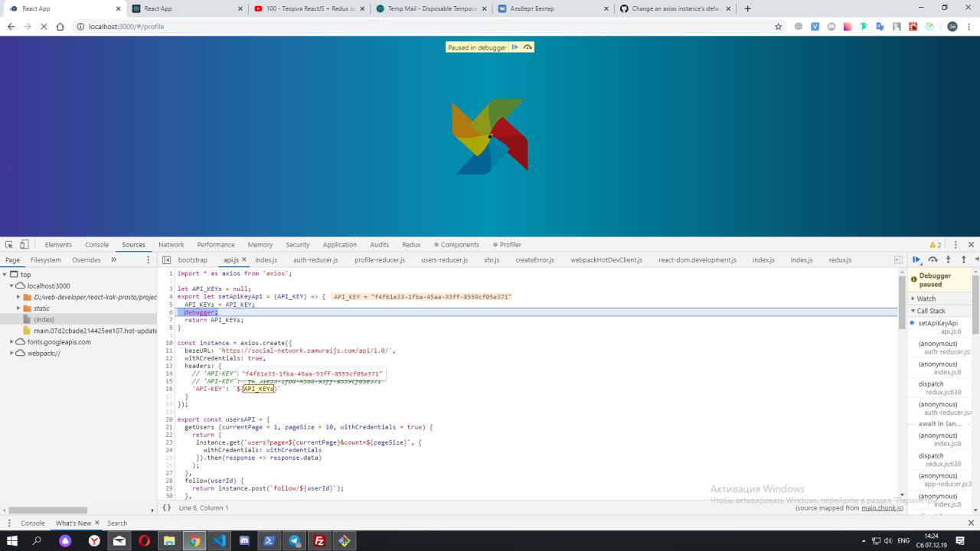Resume script execution in debugger sidebar

point(916,260)
